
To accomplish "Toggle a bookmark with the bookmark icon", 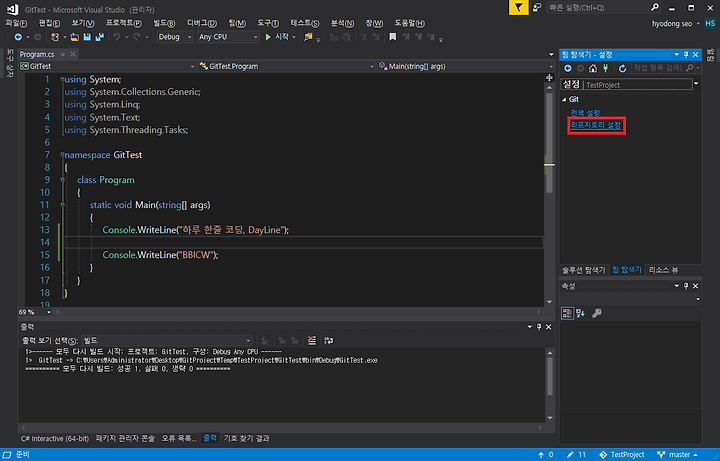I will pyautogui.click(x=393, y=37).
